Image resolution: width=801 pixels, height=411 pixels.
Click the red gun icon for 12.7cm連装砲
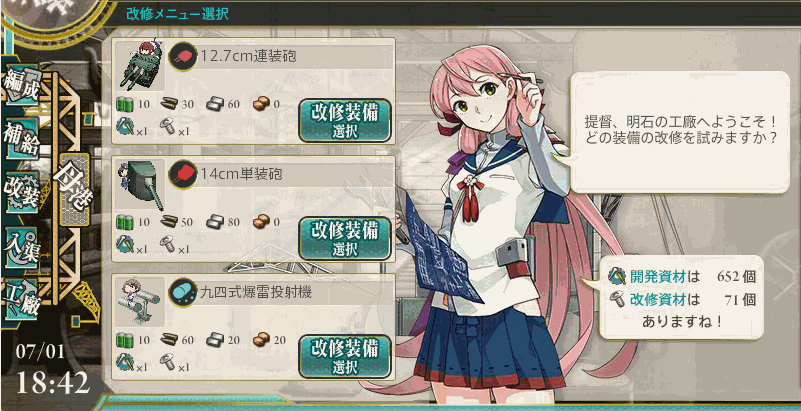tap(183, 56)
